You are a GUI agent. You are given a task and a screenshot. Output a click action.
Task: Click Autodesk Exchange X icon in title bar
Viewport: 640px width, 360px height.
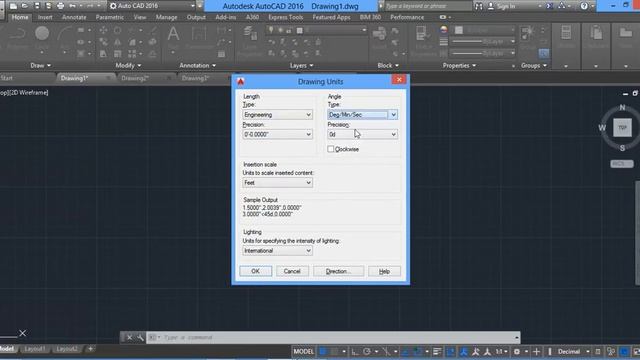550,6
